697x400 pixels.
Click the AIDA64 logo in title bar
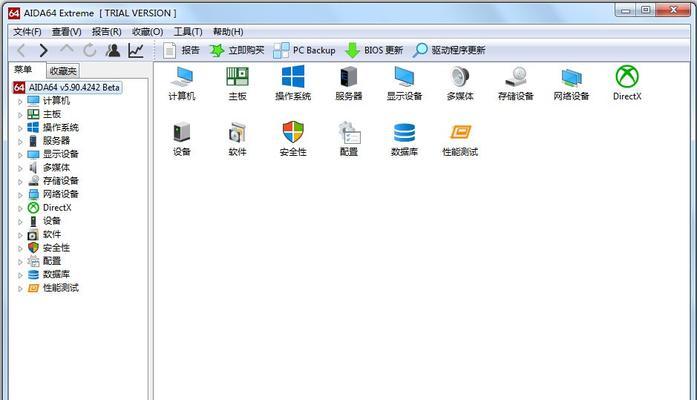[x=14, y=13]
